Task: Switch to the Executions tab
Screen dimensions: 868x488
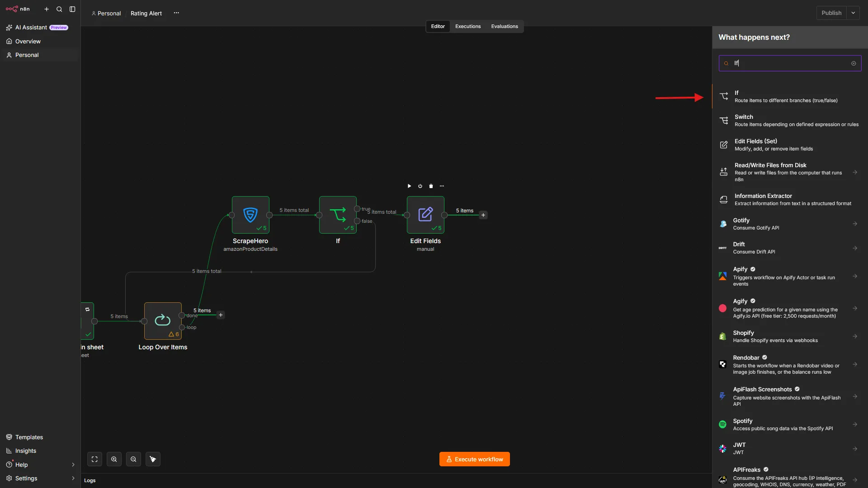Action: point(468,26)
